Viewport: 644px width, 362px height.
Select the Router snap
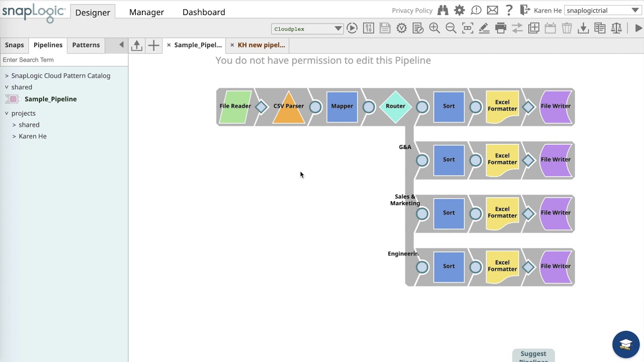point(395,107)
